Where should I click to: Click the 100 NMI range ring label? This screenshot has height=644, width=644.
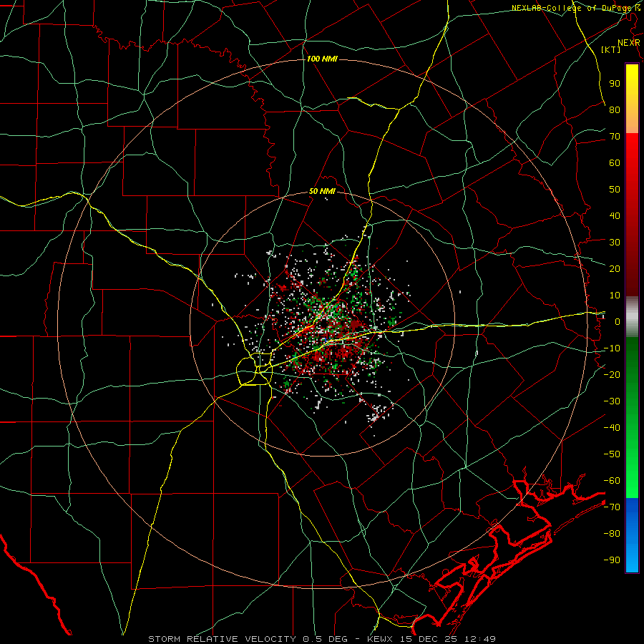click(322, 59)
